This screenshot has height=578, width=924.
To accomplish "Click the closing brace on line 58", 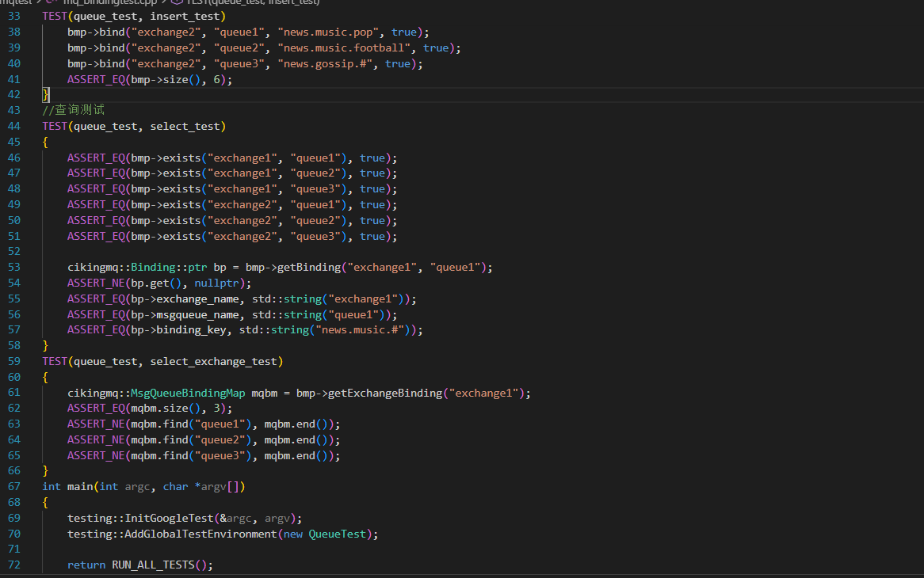I will tap(45, 345).
